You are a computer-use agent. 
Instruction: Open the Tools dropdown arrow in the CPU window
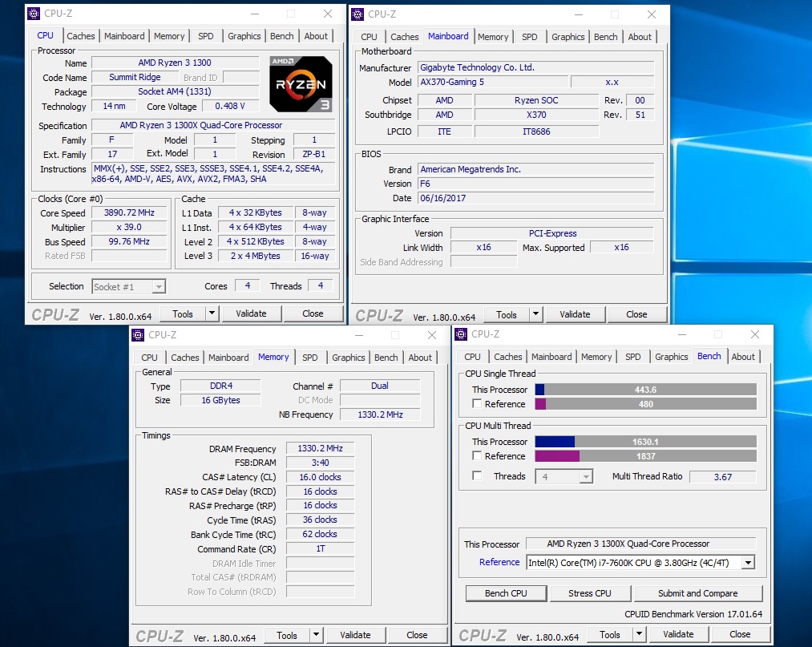212,313
